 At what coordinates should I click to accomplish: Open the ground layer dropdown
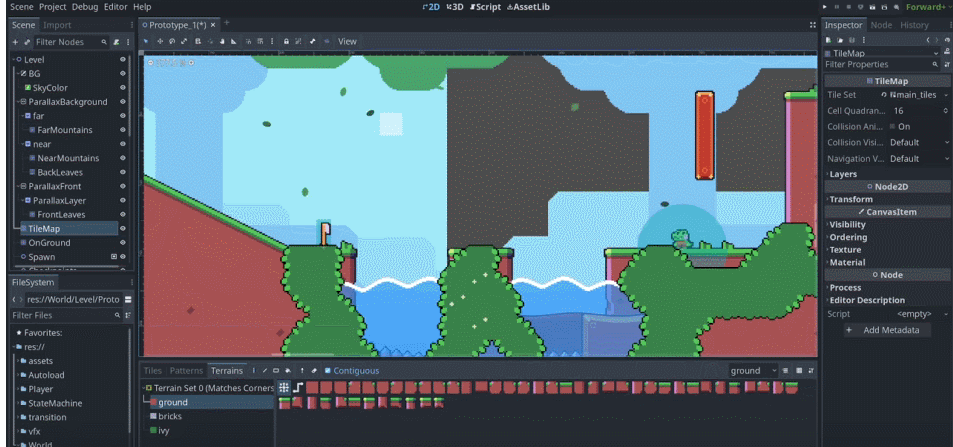click(x=753, y=371)
